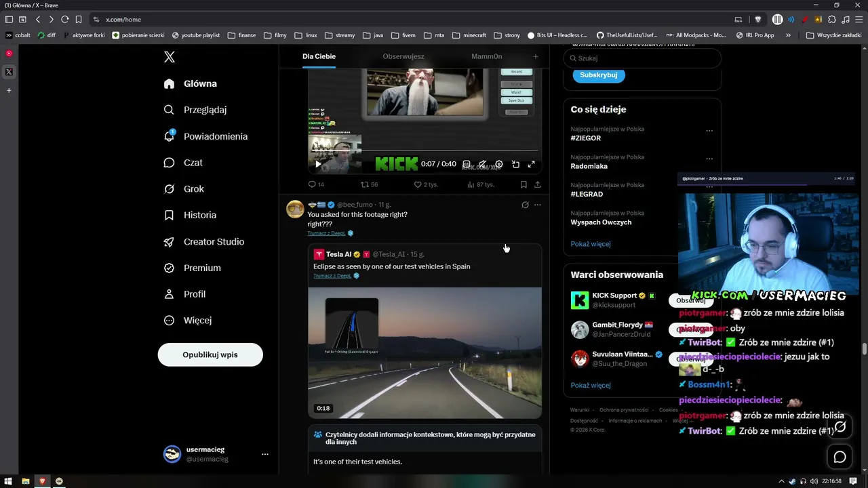
Task: Click Pokaż więcej under Co się dzieje
Action: pos(591,244)
